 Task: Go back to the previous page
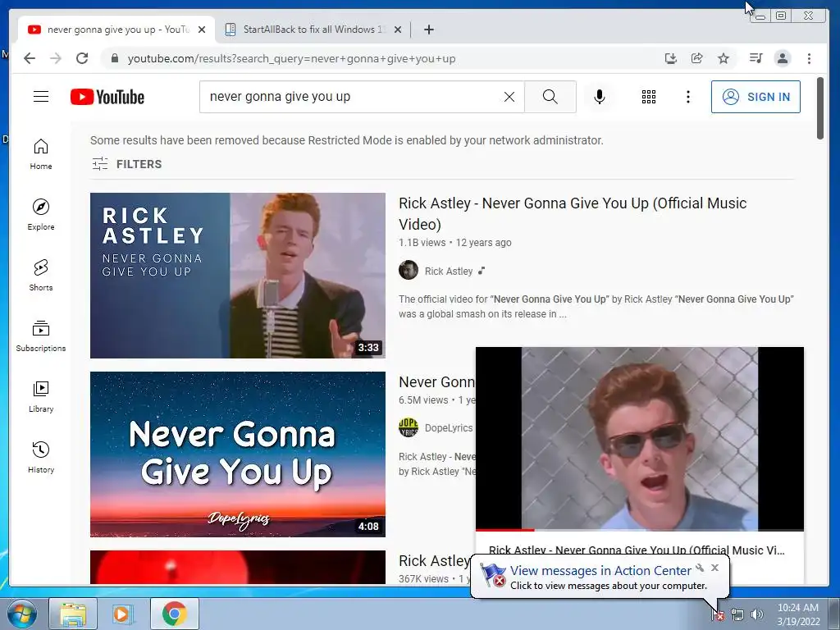click(30, 58)
